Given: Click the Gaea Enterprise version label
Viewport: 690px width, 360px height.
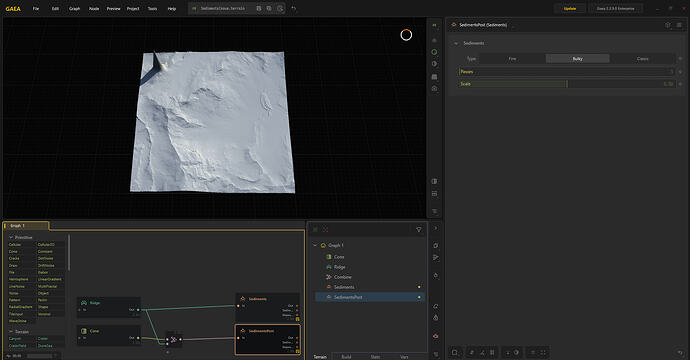Looking at the screenshot, I should coord(616,8).
